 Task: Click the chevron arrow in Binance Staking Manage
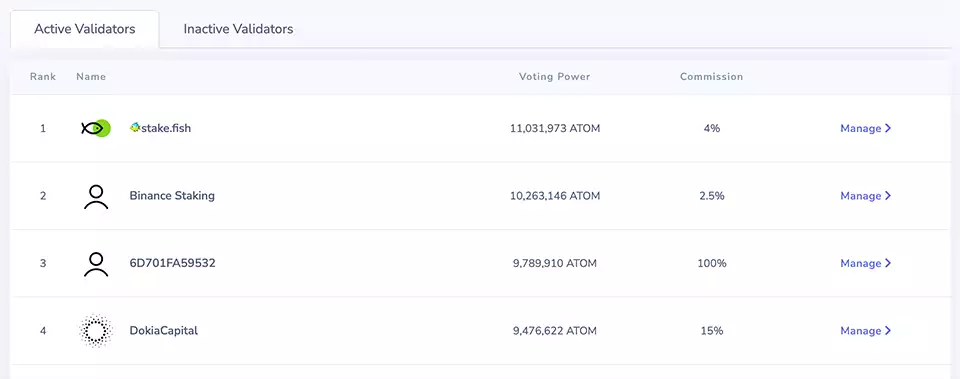888,196
